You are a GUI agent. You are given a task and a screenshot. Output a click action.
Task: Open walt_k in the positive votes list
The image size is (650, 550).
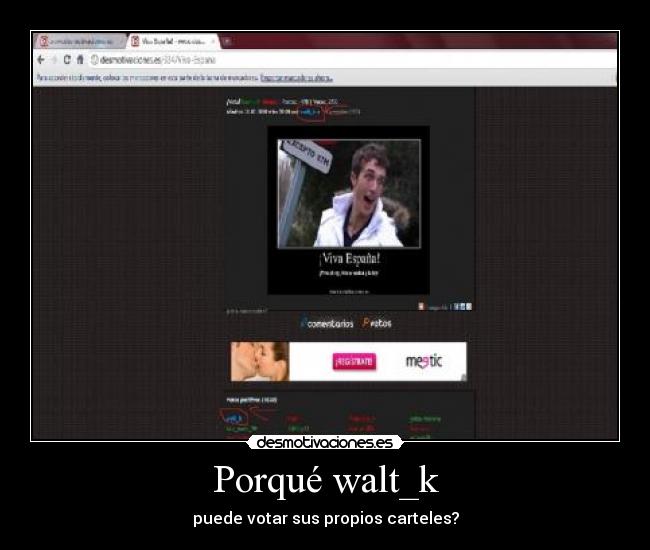click(x=234, y=418)
